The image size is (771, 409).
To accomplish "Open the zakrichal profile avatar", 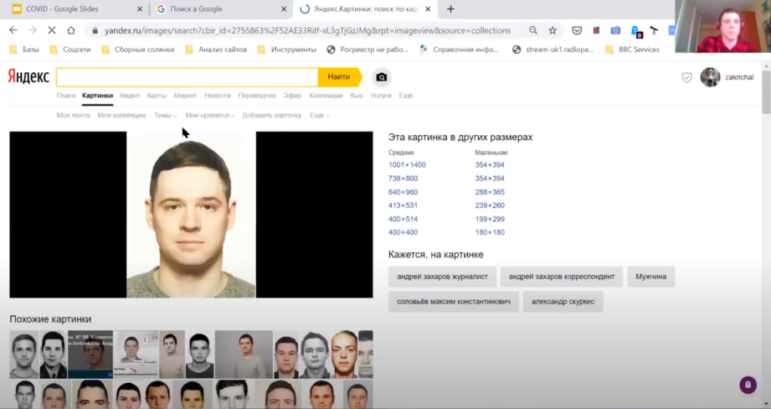I will click(710, 77).
